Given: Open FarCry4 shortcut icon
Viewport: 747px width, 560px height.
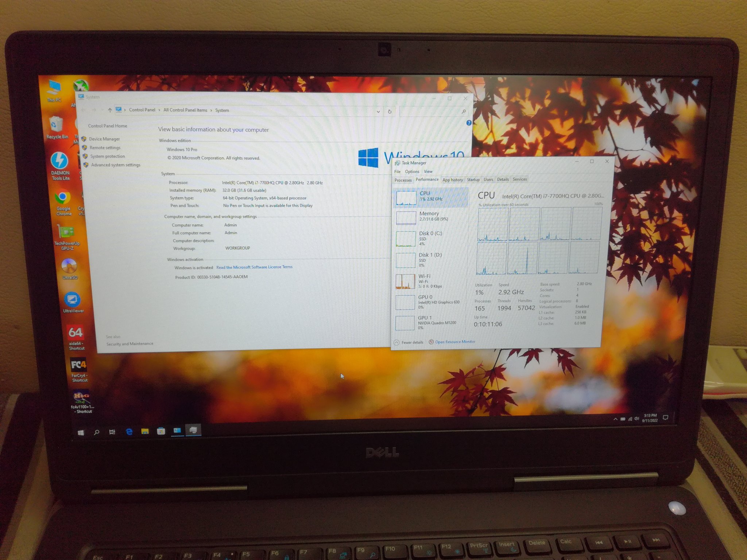Looking at the screenshot, I should (x=78, y=365).
